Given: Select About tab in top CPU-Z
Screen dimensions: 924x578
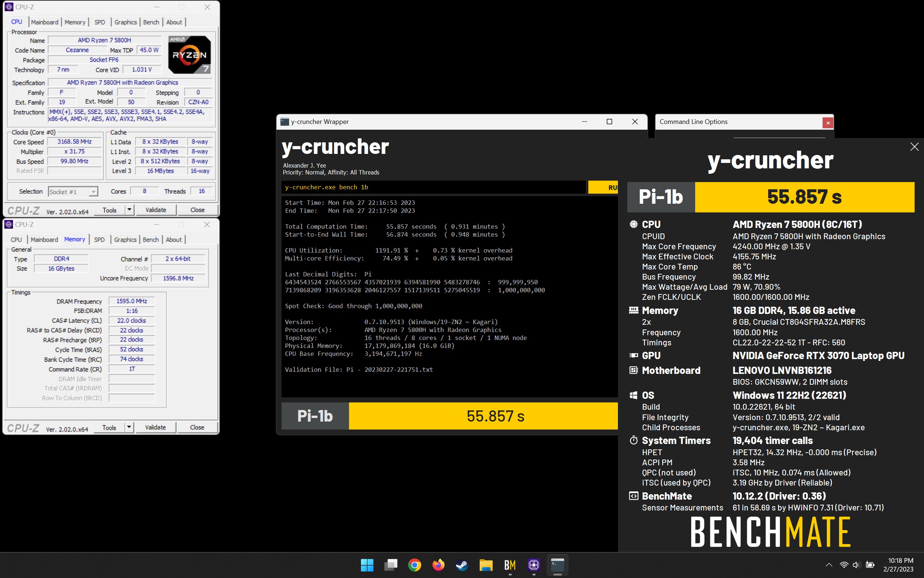Looking at the screenshot, I should point(174,22).
